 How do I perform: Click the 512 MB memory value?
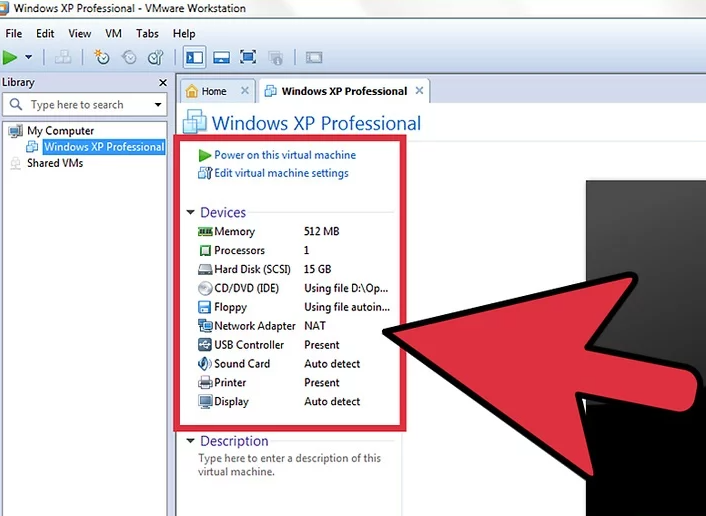[321, 231]
